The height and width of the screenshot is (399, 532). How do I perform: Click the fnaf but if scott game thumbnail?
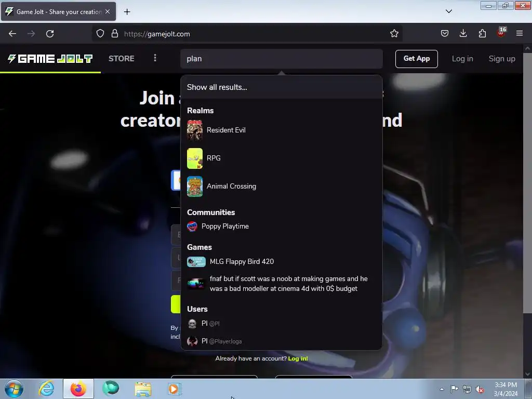(x=196, y=284)
